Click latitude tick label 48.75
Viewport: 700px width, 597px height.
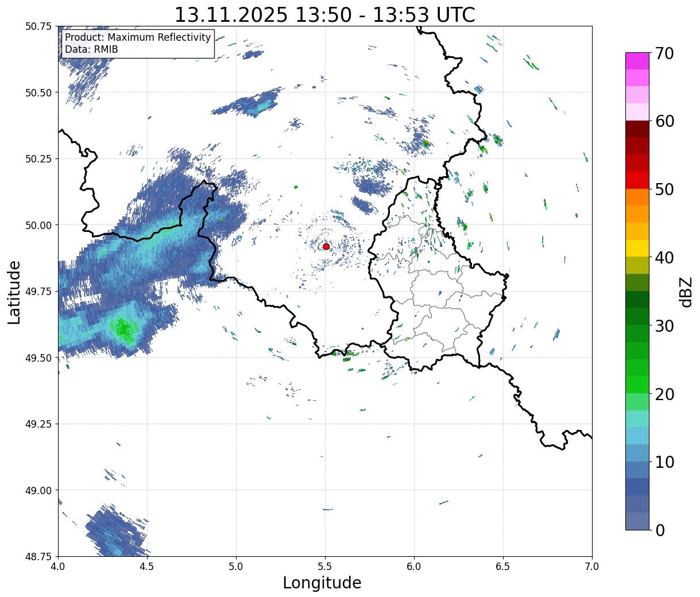pos(38,556)
